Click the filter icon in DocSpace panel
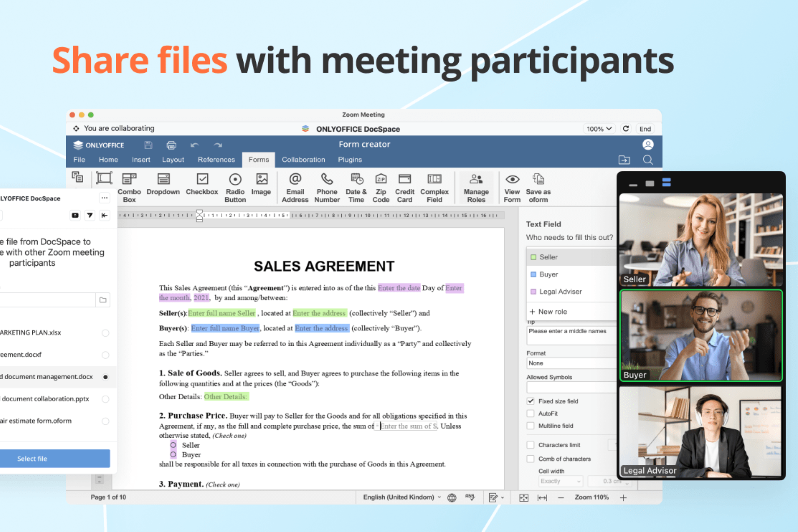The image size is (798, 532). (x=90, y=215)
